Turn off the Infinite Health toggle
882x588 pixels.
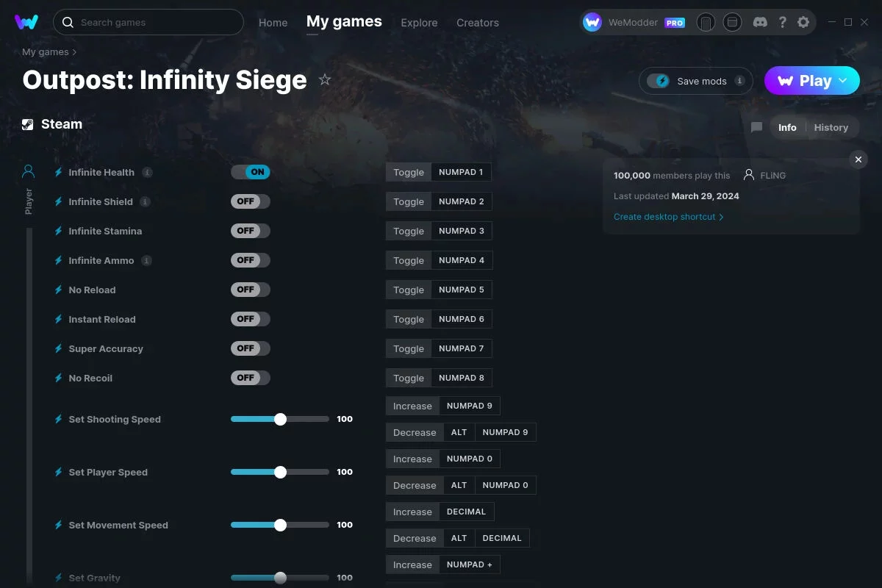(251, 172)
